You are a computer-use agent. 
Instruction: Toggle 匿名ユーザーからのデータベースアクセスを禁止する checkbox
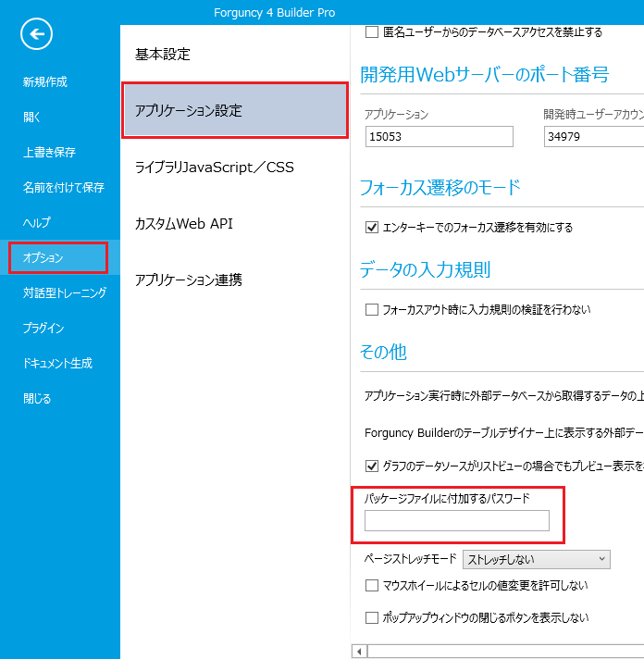(x=372, y=32)
